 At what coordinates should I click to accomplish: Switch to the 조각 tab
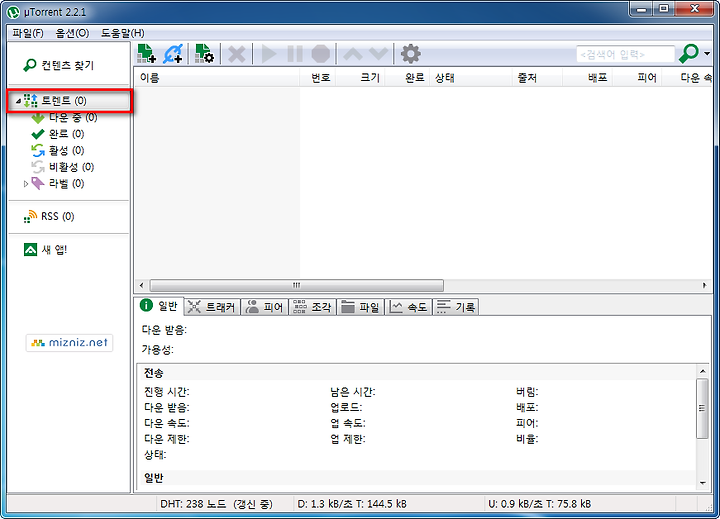point(312,307)
